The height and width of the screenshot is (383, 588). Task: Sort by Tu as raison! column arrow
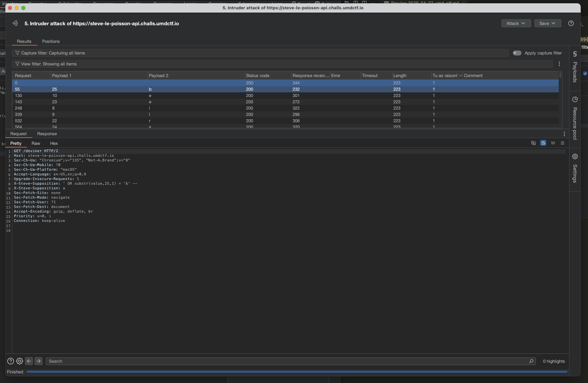(460, 76)
